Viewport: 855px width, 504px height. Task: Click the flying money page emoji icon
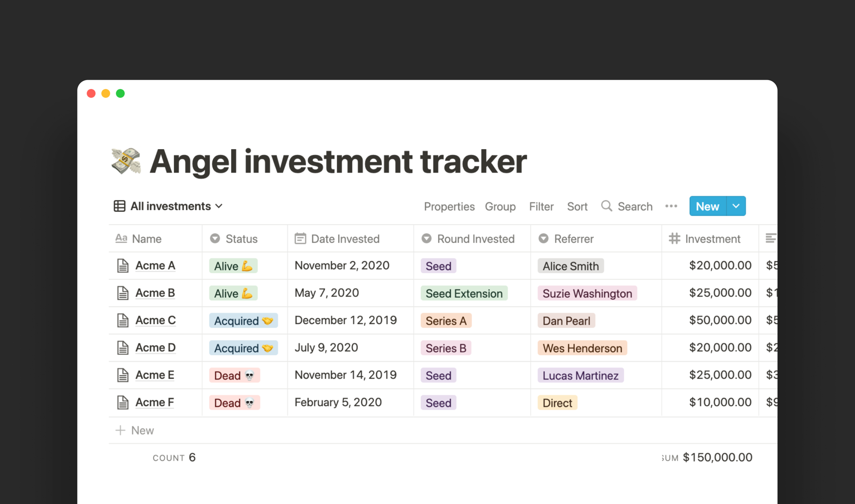point(126,161)
